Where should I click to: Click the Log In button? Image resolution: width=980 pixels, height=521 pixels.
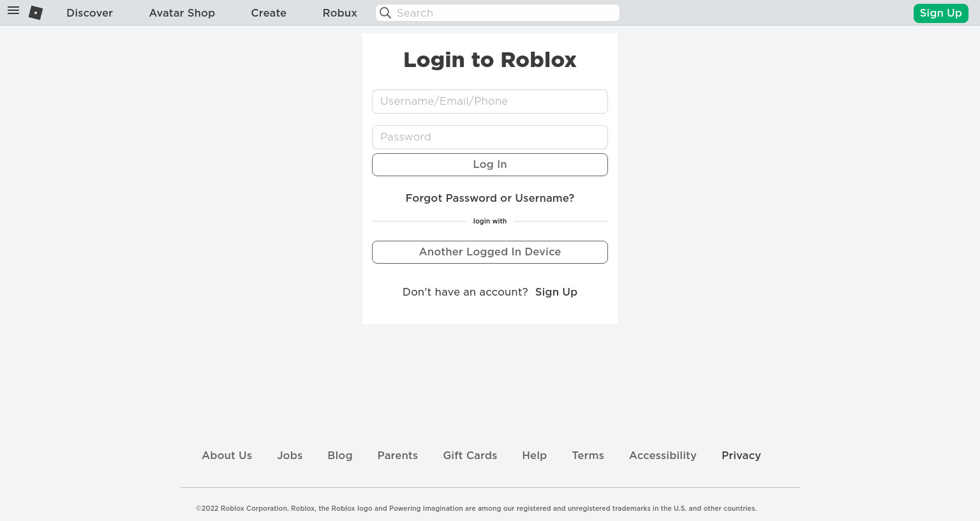(x=490, y=165)
